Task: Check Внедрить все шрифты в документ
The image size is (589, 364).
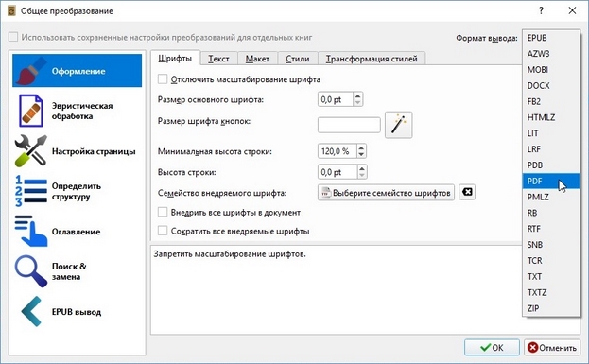Action: [x=163, y=212]
